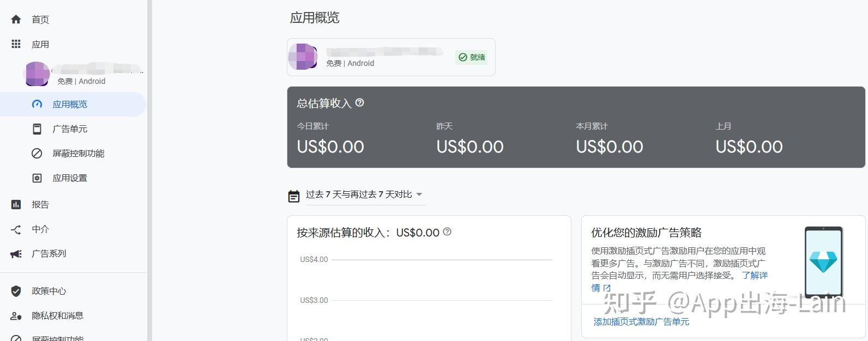Click the app avatar thumbnail in the overview card
868x341 pixels.
point(303,57)
